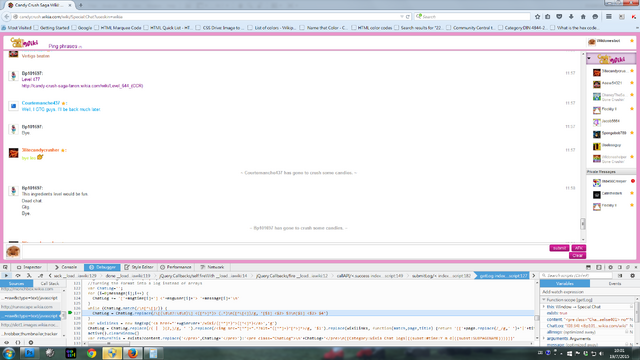
Task: Click the Firefox search box
Action: [472, 17]
